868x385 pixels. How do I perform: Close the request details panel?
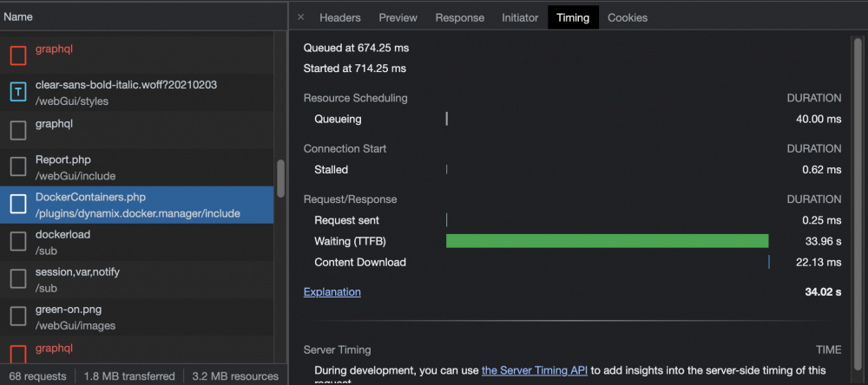[x=300, y=17]
